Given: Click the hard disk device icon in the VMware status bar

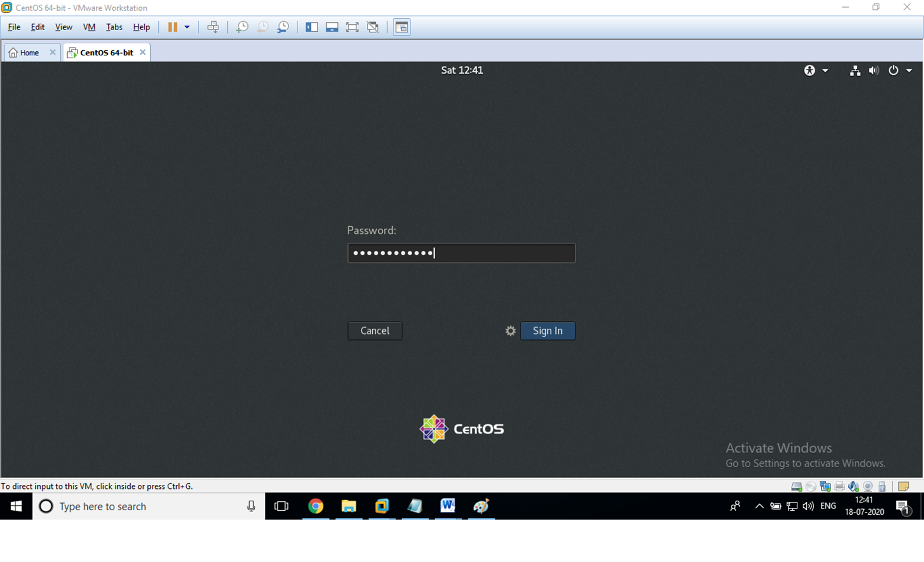Looking at the screenshot, I should tap(797, 487).
